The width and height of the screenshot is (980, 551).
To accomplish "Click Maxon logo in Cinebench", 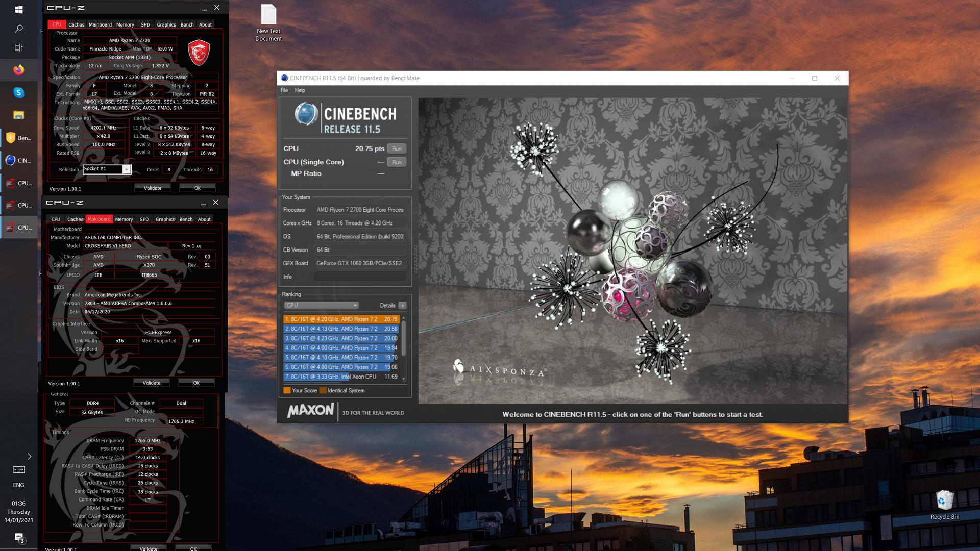I will pyautogui.click(x=310, y=411).
